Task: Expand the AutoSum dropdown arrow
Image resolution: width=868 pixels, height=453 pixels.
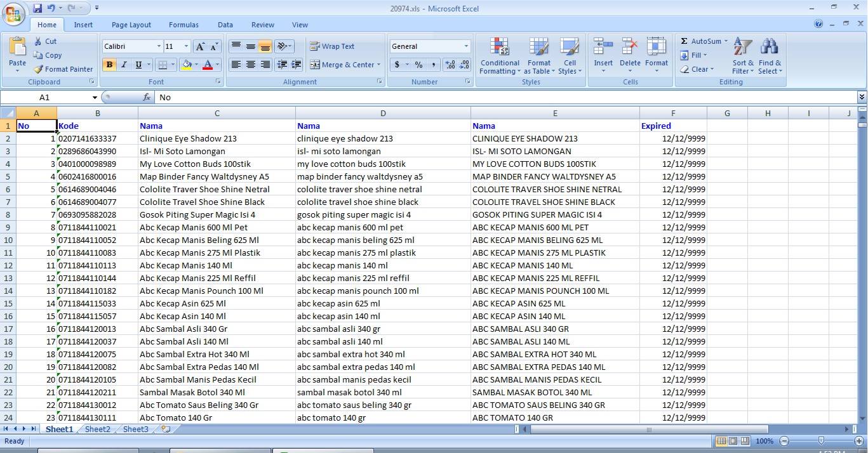Action: click(x=726, y=41)
